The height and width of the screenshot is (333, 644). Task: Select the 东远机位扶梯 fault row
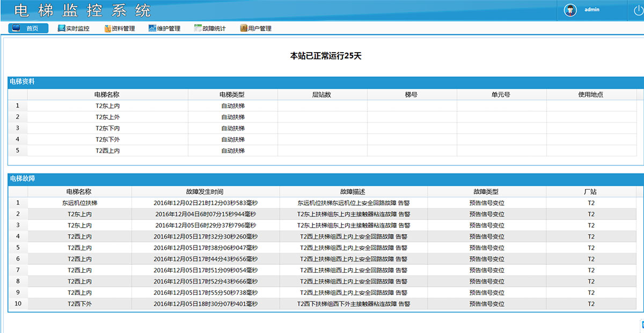(x=79, y=203)
